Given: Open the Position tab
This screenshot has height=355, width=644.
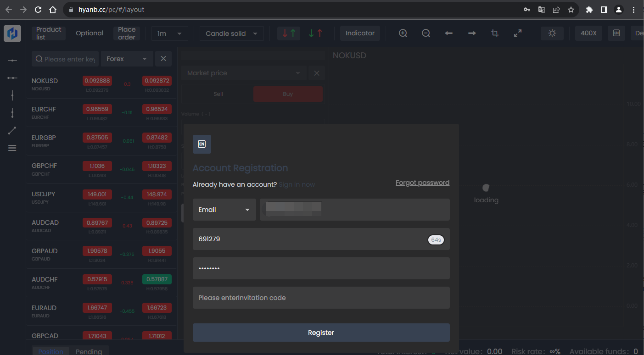Looking at the screenshot, I should point(50,351).
